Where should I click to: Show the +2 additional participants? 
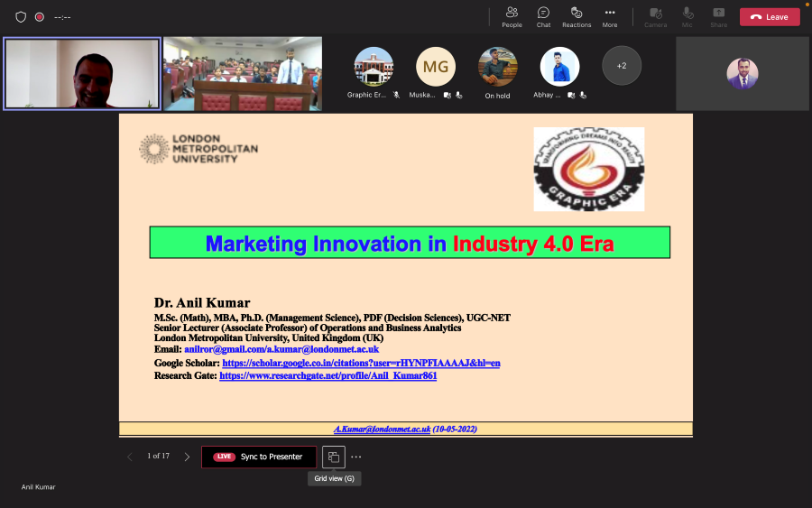622,66
